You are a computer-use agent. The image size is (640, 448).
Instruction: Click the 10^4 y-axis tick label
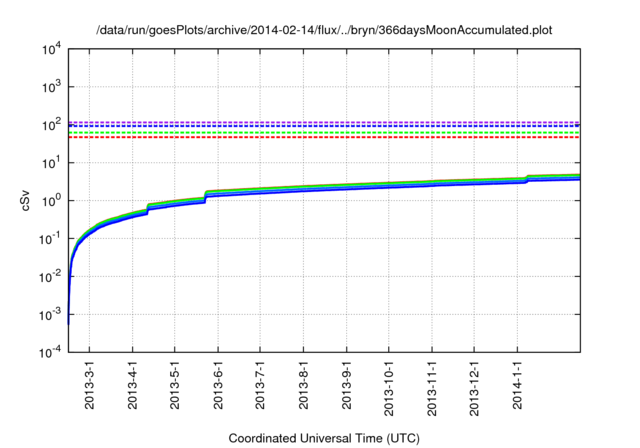click(x=50, y=49)
